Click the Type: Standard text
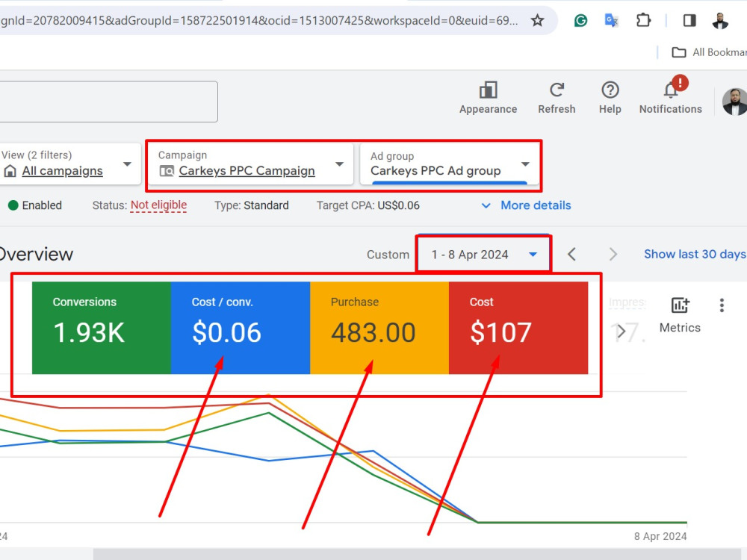The height and width of the screenshot is (560, 747). pos(252,205)
